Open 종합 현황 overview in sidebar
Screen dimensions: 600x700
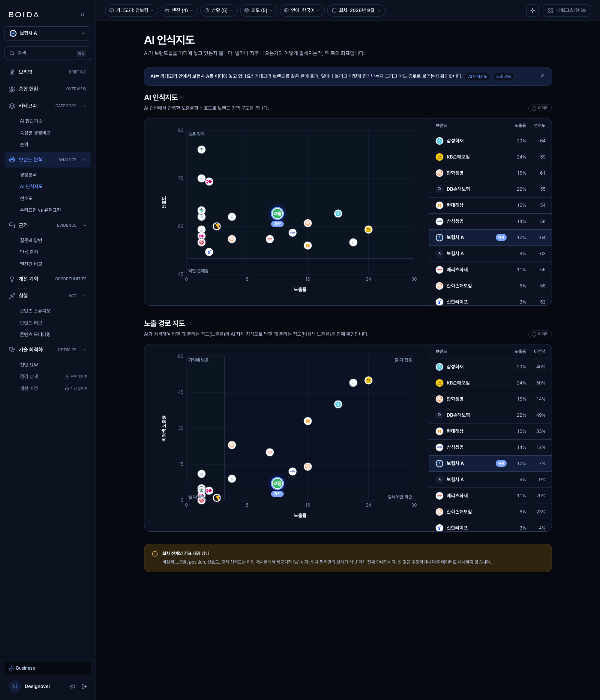[x=48, y=89]
